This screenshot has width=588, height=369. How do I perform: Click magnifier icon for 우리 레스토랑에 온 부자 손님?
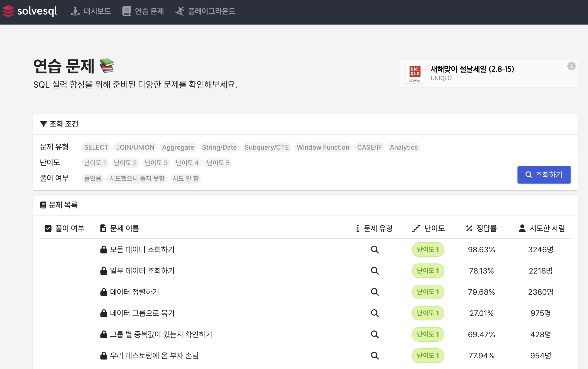click(x=375, y=356)
